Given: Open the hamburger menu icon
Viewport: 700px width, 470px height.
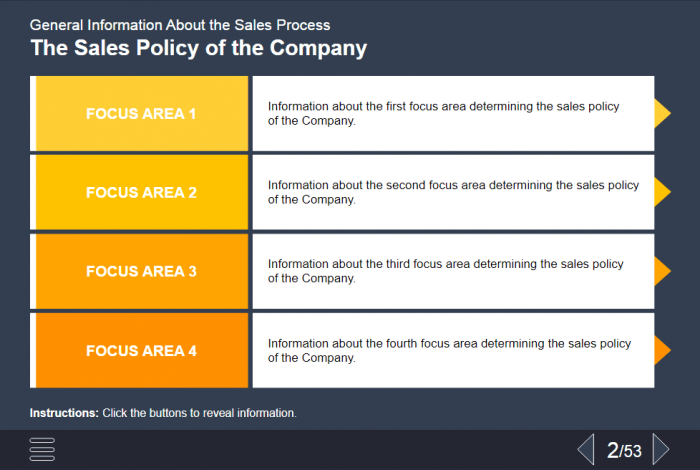Looking at the screenshot, I should pos(42,449).
